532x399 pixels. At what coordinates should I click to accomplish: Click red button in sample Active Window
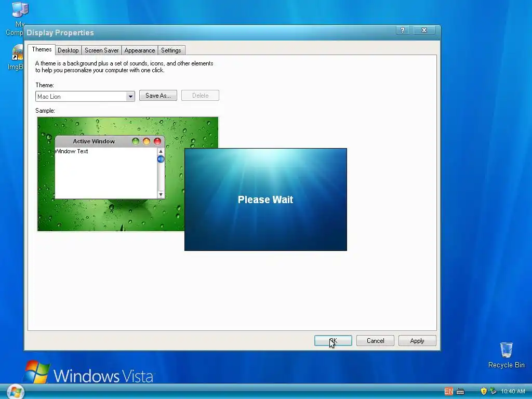157,141
